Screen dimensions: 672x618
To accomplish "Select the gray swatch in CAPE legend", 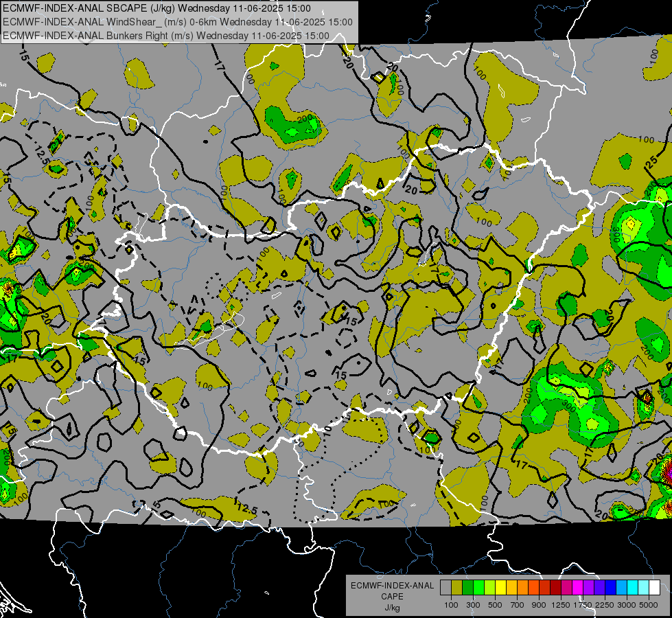I will coord(445,588).
